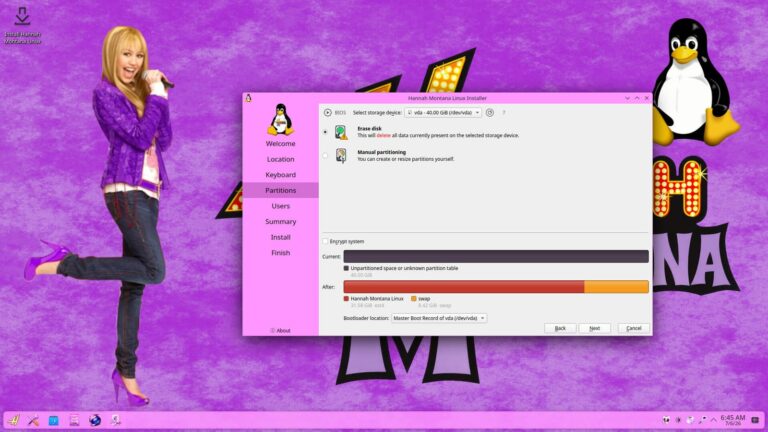The height and width of the screenshot is (432, 768).
Task: Go to the Keyboard step
Action: pos(281,175)
